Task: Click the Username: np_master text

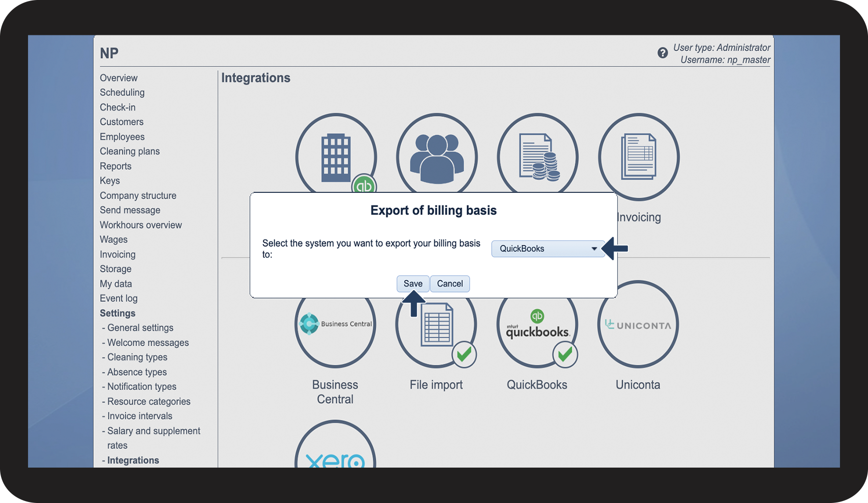Action: point(725,60)
